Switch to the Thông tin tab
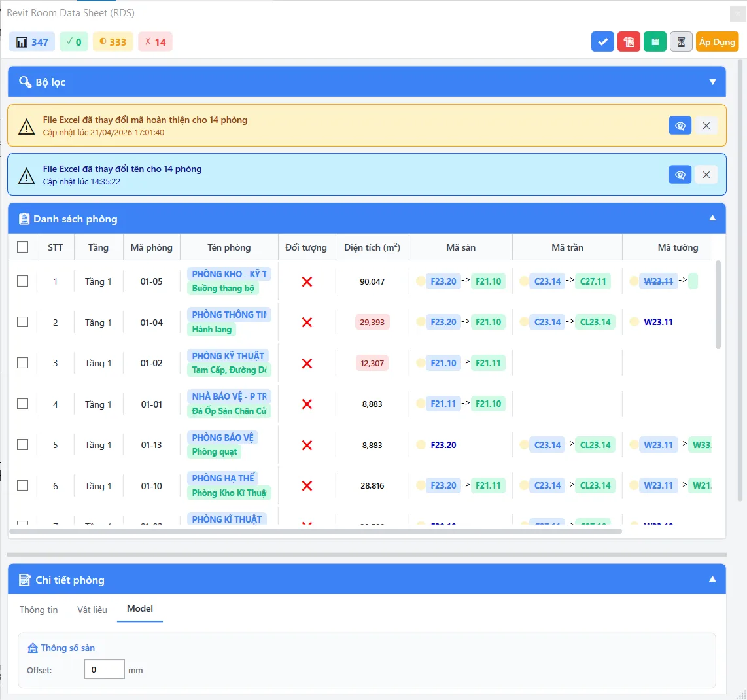This screenshot has height=700, width=747. (x=39, y=610)
